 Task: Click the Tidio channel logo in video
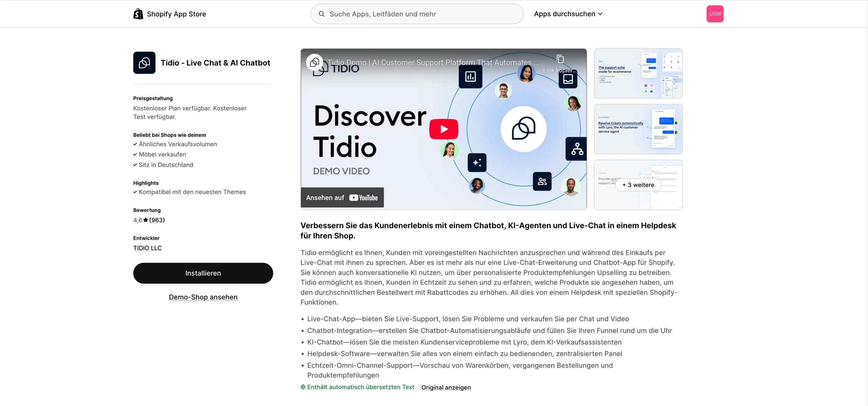(314, 62)
